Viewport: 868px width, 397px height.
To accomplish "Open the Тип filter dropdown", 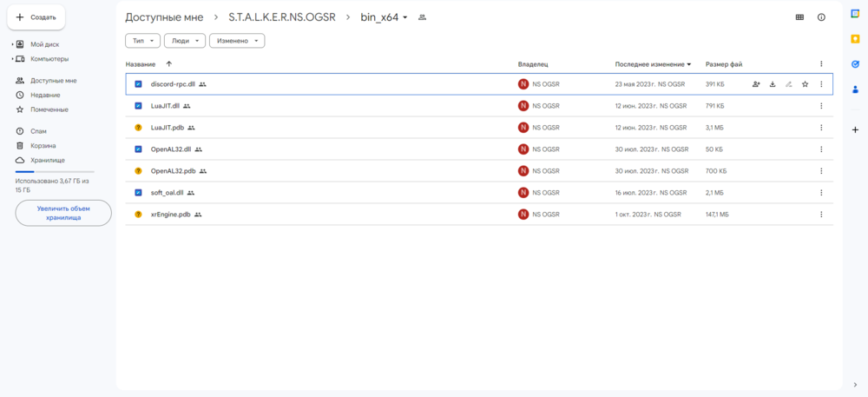I will coord(143,41).
